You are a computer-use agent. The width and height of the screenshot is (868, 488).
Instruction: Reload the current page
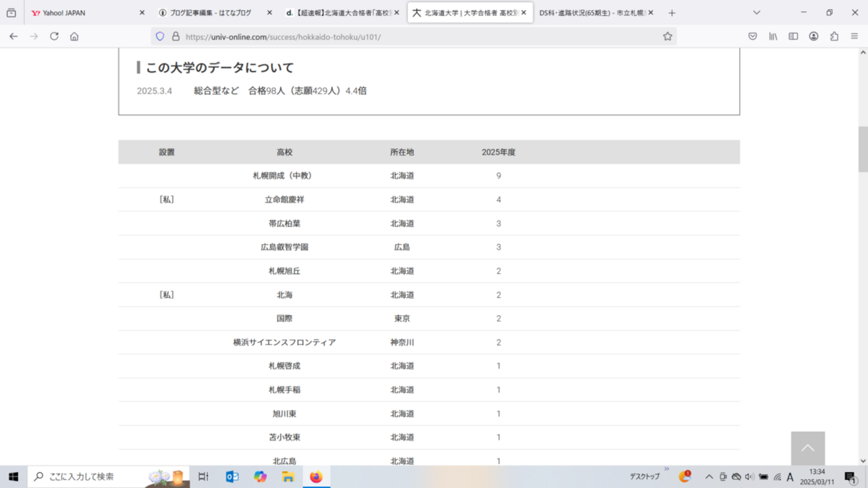54,37
